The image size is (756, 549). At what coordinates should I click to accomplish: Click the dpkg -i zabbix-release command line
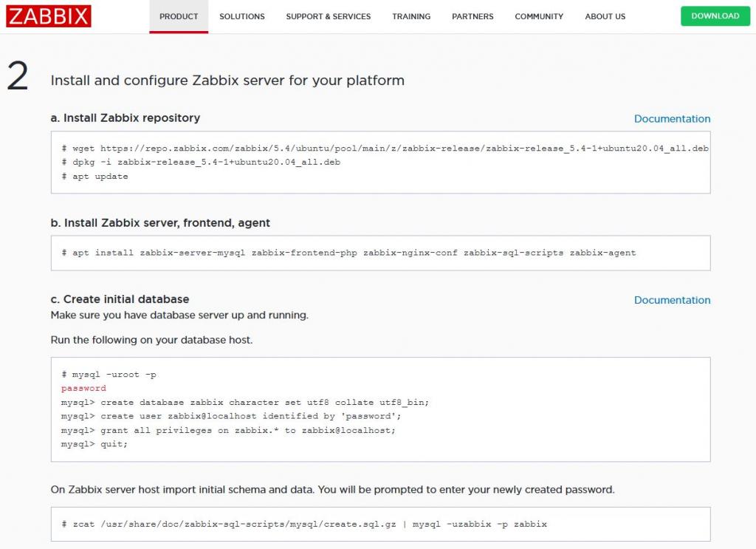[201, 162]
